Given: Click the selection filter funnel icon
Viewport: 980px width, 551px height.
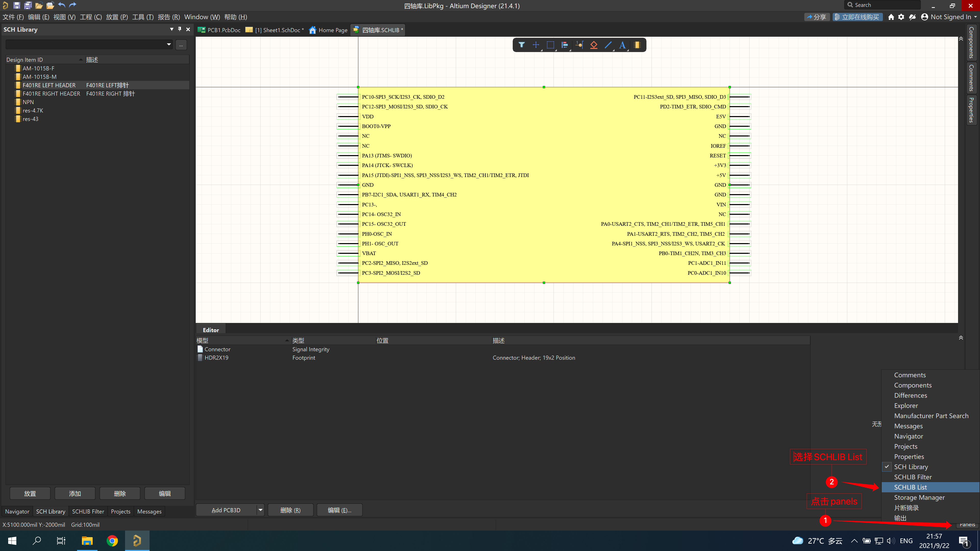Looking at the screenshot, I should (522, 45).
